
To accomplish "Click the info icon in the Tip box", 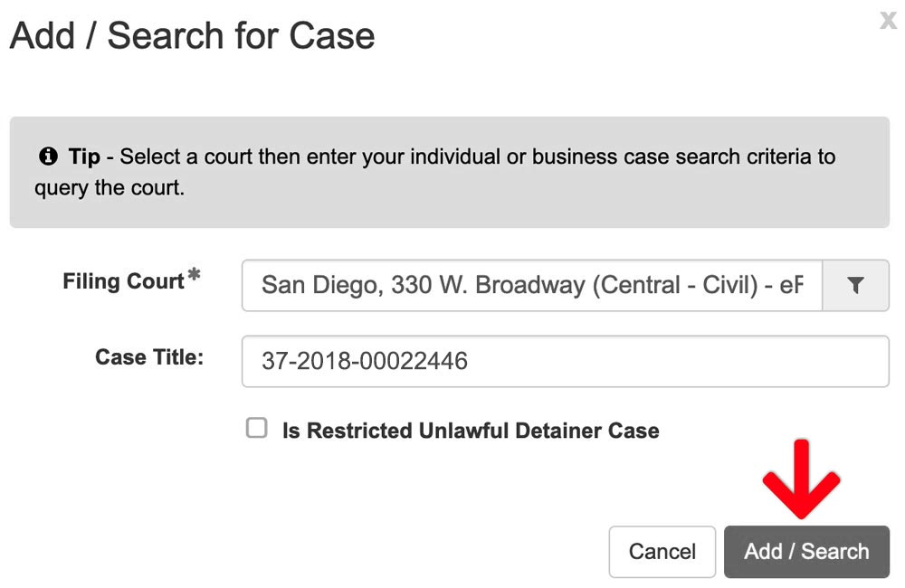I will [x=48, y=156].
